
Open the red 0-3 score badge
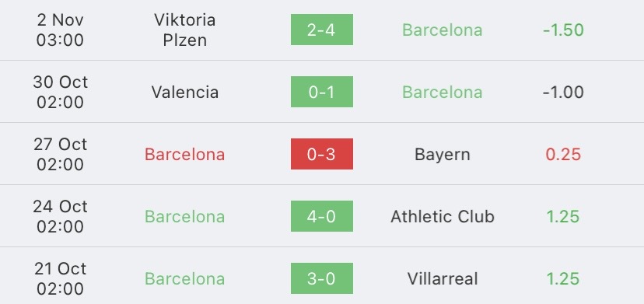(321, 154)
